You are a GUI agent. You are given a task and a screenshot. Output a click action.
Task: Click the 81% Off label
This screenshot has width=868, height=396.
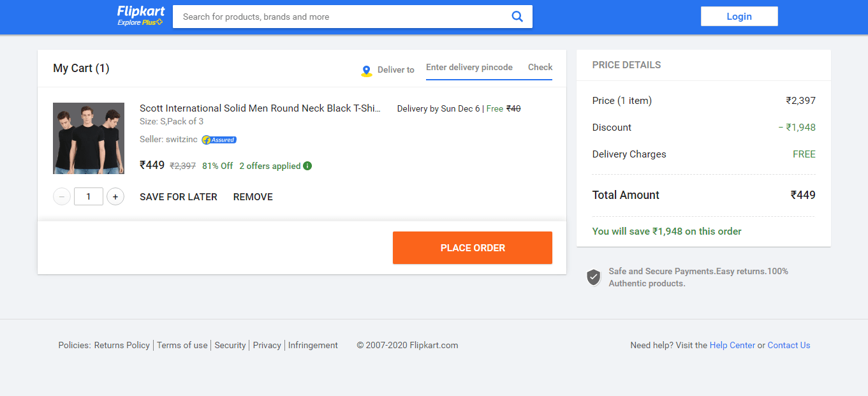[x=217, y=166]
